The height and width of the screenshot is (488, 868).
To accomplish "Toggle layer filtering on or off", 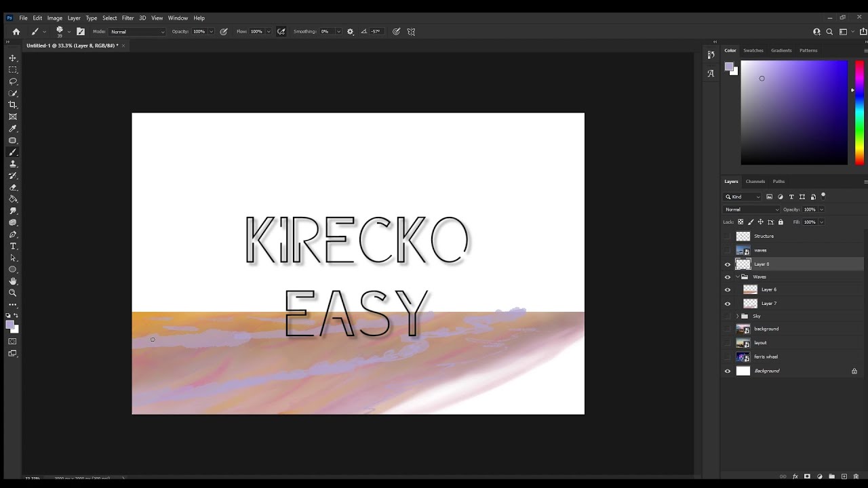I will coord(823,195).
